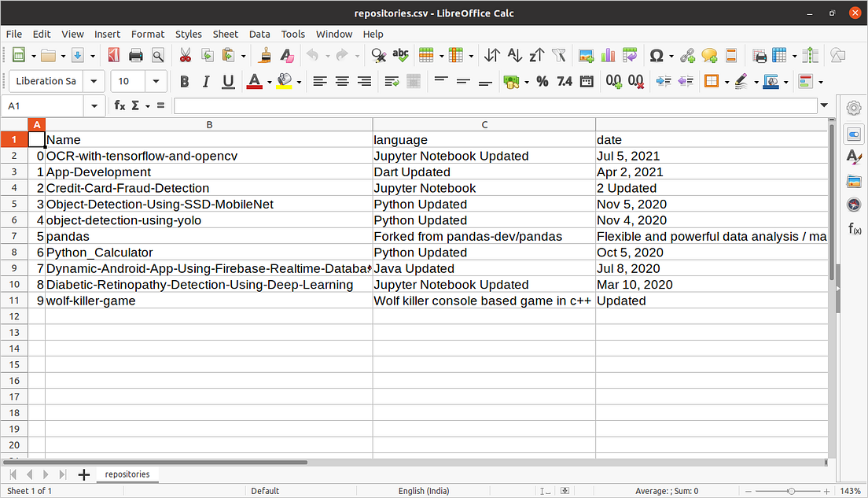The height and width of the screenshot is (498, 868).
Task: Open sidebar Functions deck
Action: pyautogui.click(x=854, y=228)
